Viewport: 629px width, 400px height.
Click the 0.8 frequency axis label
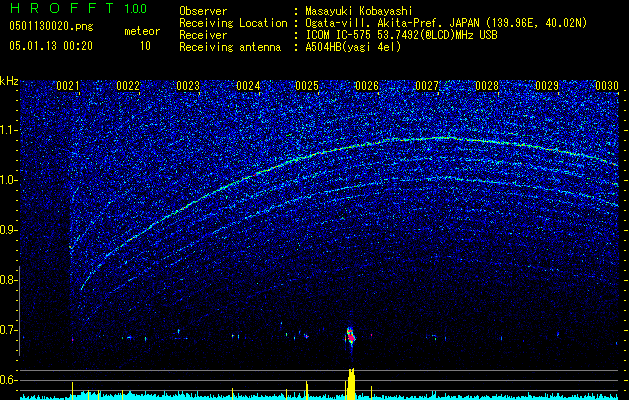(9, 280)
